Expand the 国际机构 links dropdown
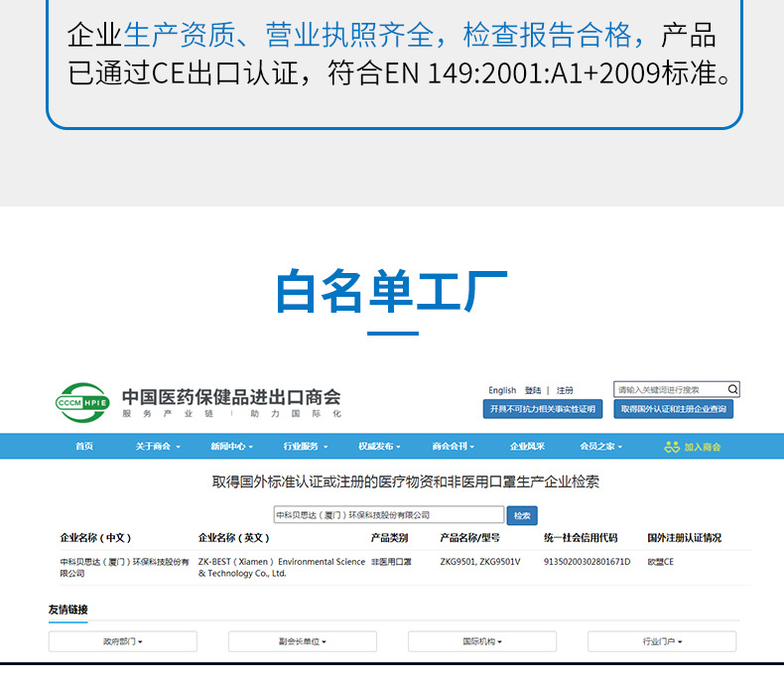Screen dimensions: 784x685 [482, 641]
